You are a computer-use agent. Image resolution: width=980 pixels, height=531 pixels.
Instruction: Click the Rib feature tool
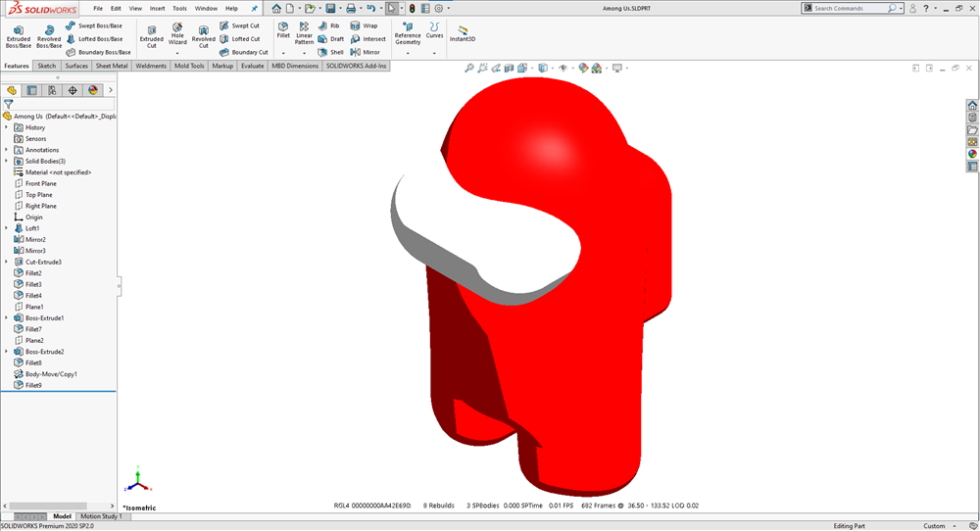(x=328, y=25)
